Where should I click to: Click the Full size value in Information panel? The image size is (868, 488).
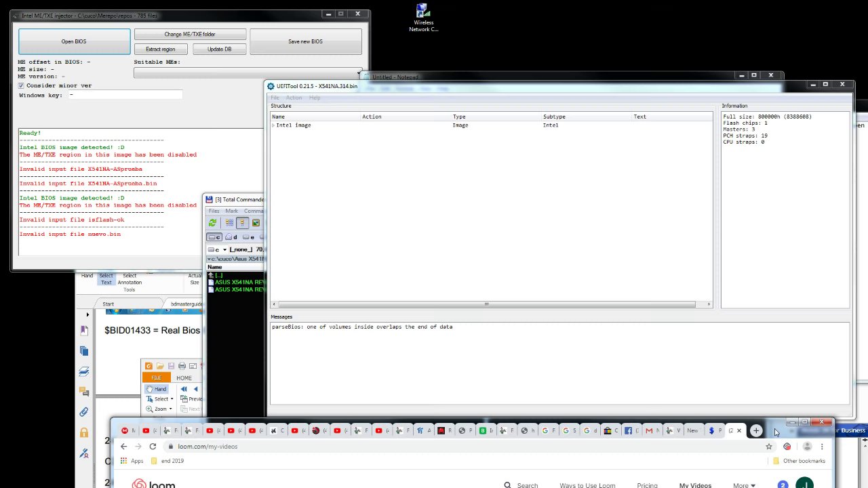point(767,117)
